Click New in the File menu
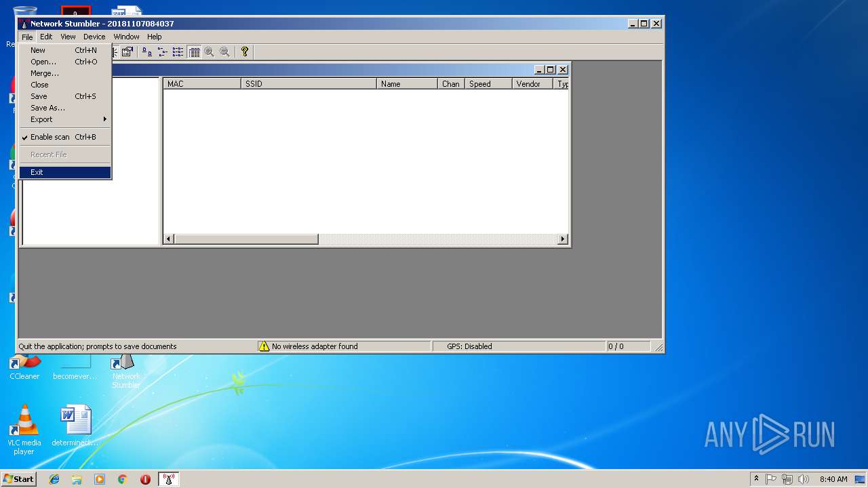868x488 pixels. point(65,50)
